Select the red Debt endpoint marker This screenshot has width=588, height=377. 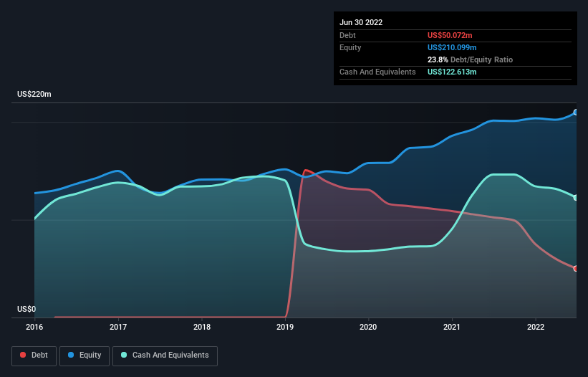click(x=576, y=269)
